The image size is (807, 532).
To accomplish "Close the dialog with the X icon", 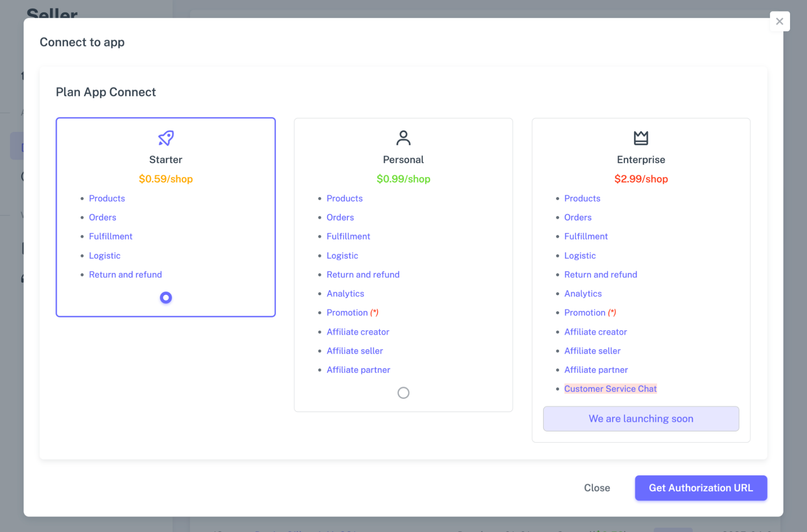I will [x=780, y=21].
